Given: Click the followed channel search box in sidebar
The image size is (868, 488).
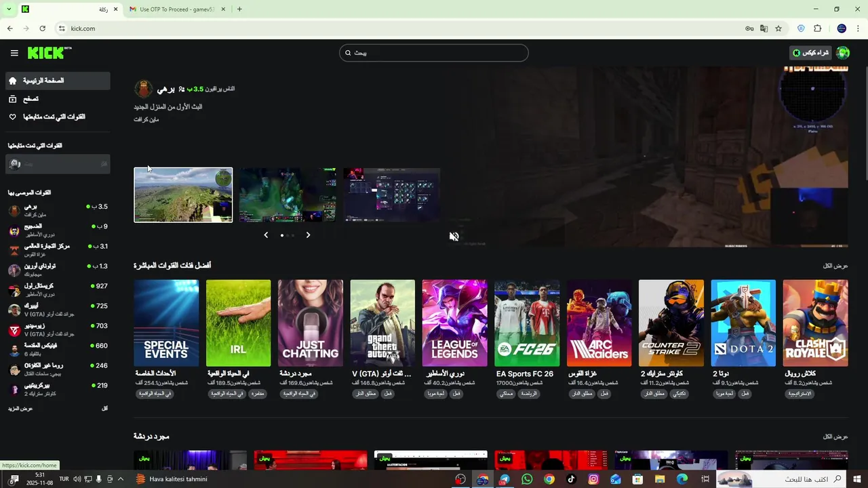Looking at the screenshot, I should point(58,164).
